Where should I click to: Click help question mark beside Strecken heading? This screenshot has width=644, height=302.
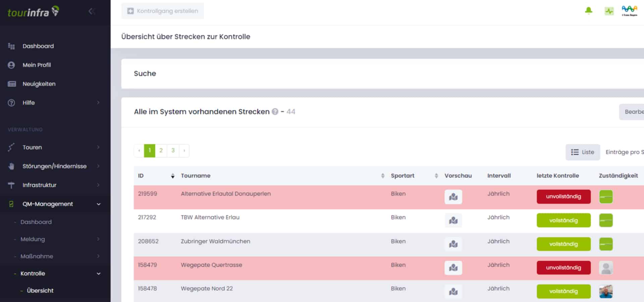(x=275, y=112)
